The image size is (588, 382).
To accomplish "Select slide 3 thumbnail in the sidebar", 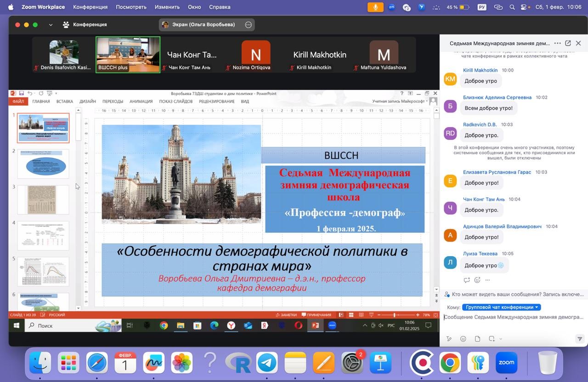I will click(x=43, y=199).
